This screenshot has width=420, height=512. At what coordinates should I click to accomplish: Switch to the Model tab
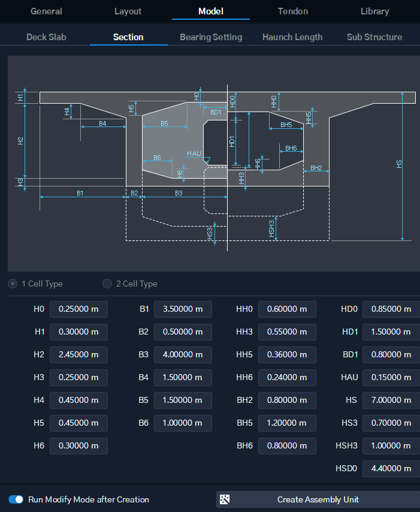[211, 11]
